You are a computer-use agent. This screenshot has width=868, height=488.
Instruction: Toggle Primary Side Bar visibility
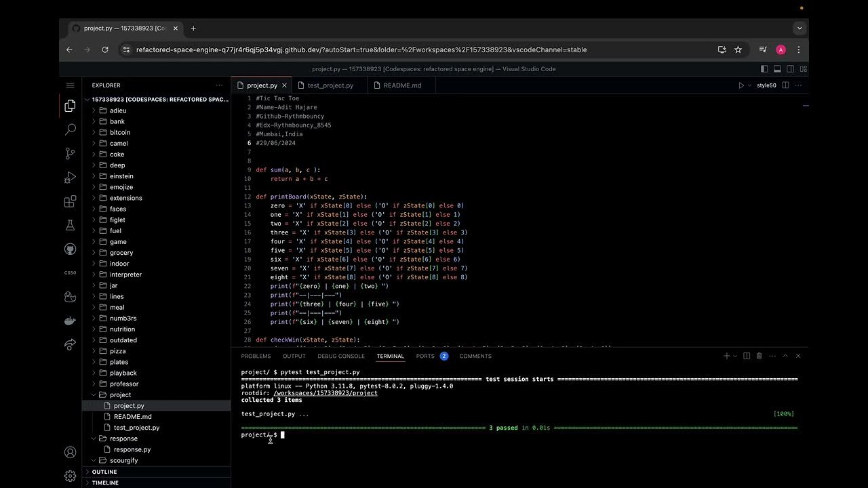coord(764,69)
